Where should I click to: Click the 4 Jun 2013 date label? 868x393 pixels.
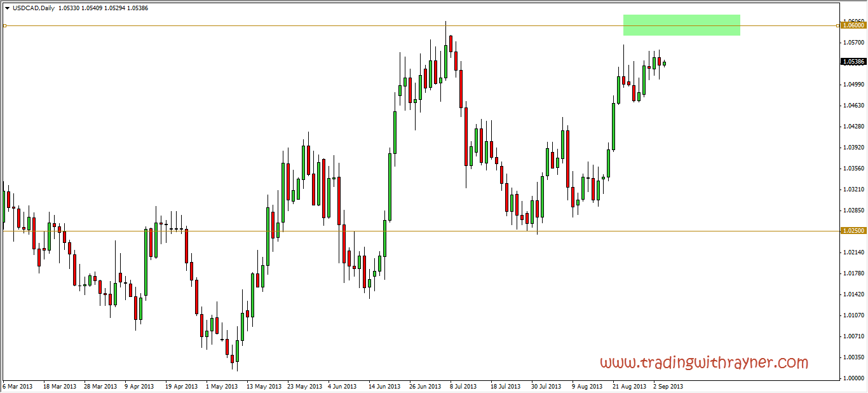pyautogui.click(x=343, y=386)
